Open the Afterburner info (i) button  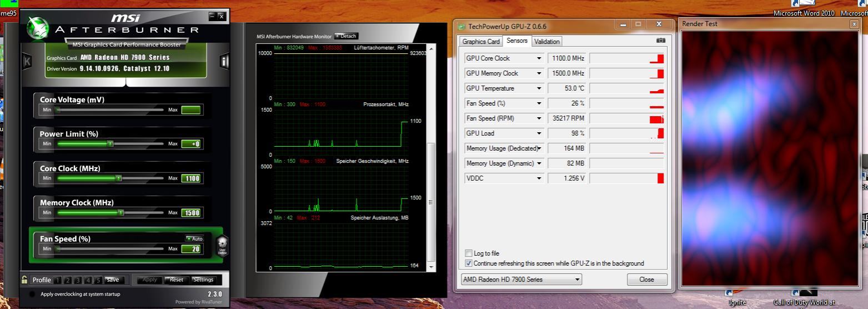[225, 61]
